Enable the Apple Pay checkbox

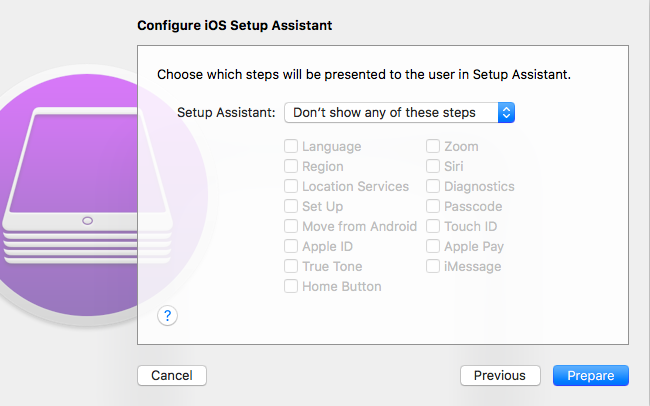pyautogui.click(x=433, y=247)
